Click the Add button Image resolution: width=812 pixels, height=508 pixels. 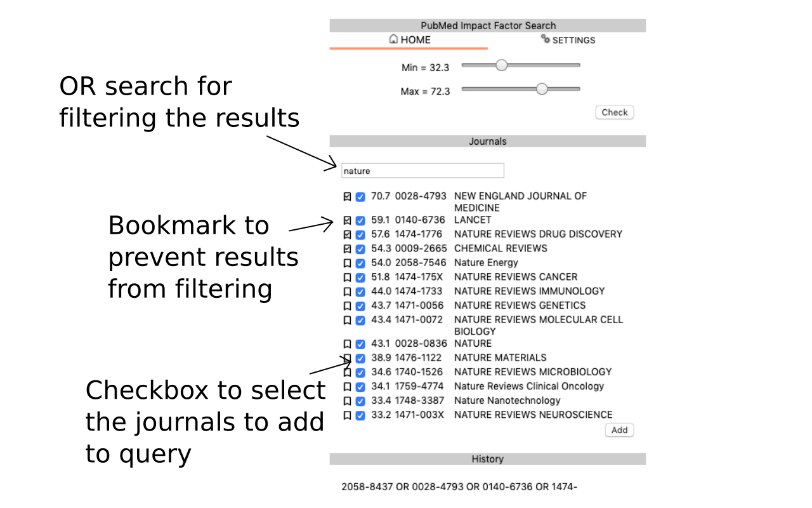[619, 430]
